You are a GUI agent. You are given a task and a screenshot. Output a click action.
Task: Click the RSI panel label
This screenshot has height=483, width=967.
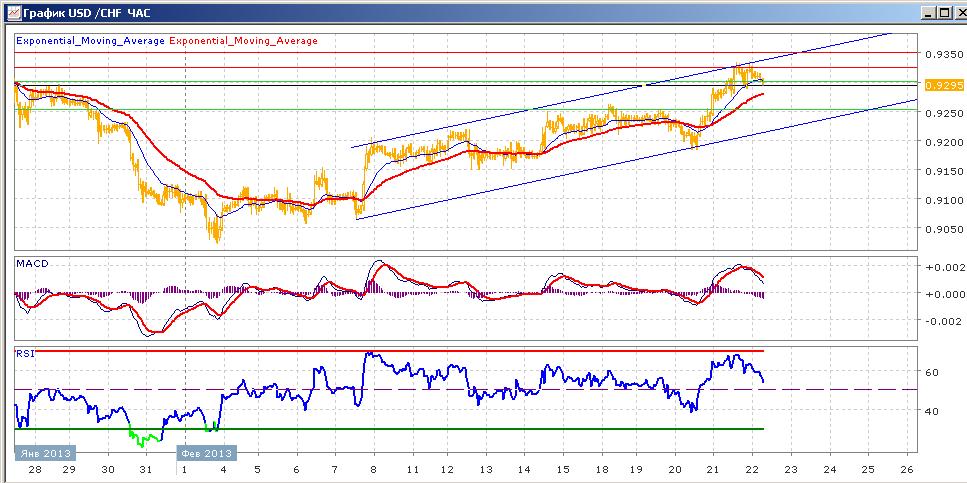pyautogui.click(x=25, y=354)
